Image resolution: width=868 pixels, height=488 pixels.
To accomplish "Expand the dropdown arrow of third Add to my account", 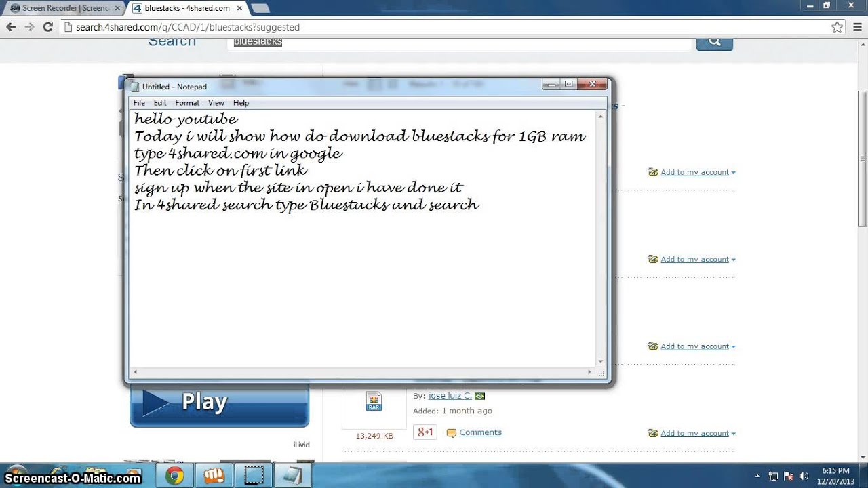I will click(x=734, y=347).
